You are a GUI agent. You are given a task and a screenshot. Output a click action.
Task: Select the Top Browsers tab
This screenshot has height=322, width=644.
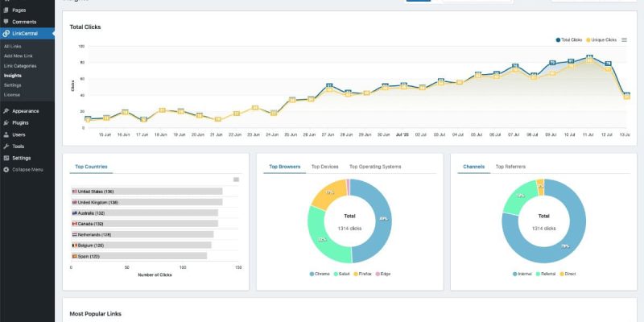[x=285, y=167]
